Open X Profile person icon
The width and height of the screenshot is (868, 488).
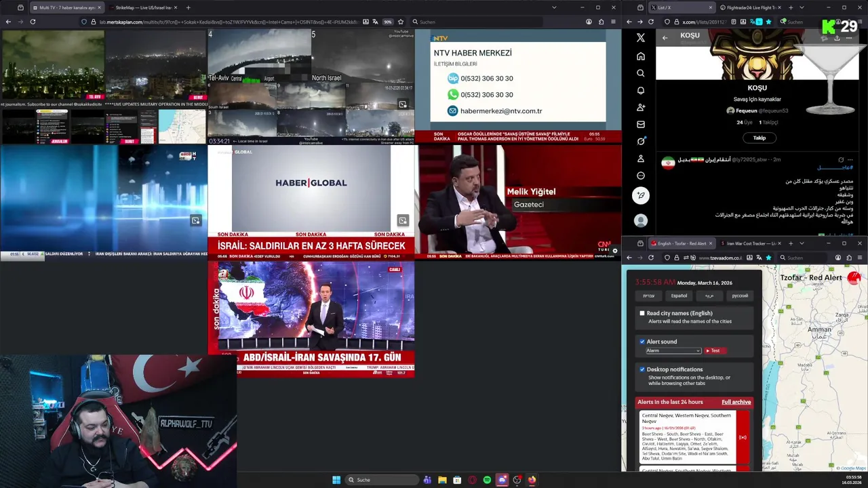[x=641, y=159]
